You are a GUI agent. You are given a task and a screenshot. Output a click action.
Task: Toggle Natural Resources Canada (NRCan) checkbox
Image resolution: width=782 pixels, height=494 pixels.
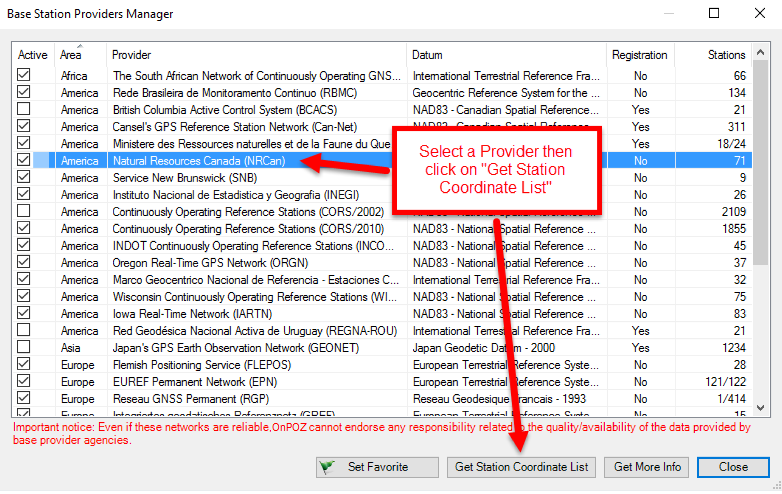23,160
